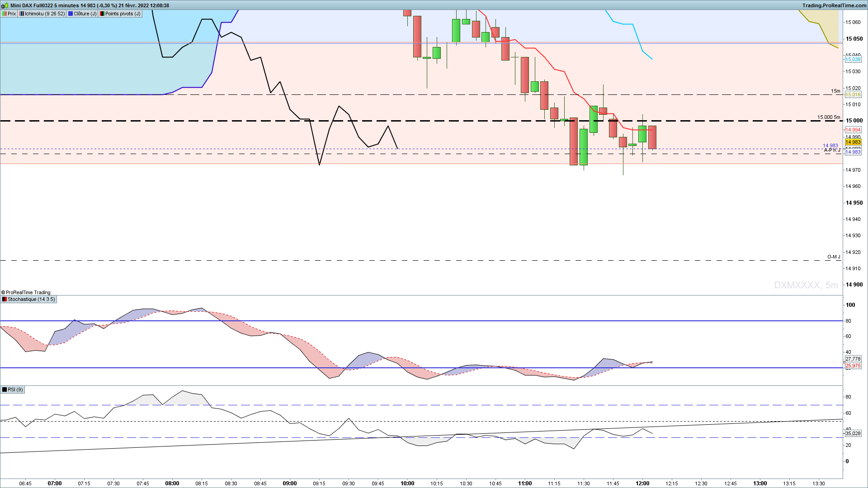Click the 25,975 stochastic value tag
Screen dimensions: 868x488
[853, 366]
